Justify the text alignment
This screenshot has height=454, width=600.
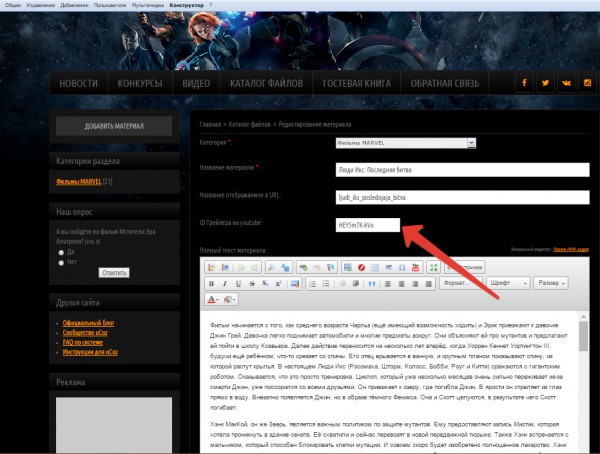[x=429, y=284]
